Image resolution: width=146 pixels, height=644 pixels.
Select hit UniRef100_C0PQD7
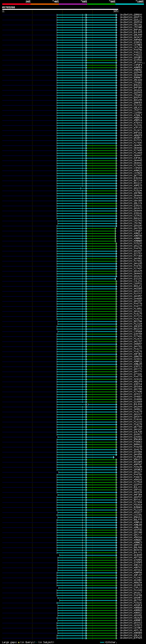click(131, 231)
